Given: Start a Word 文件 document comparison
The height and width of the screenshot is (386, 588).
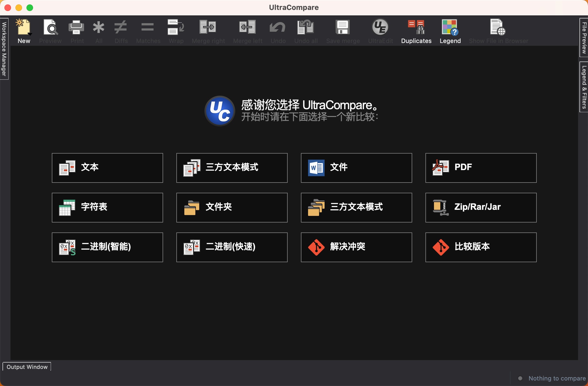Looking at the screenshot, I should [357, 168].
